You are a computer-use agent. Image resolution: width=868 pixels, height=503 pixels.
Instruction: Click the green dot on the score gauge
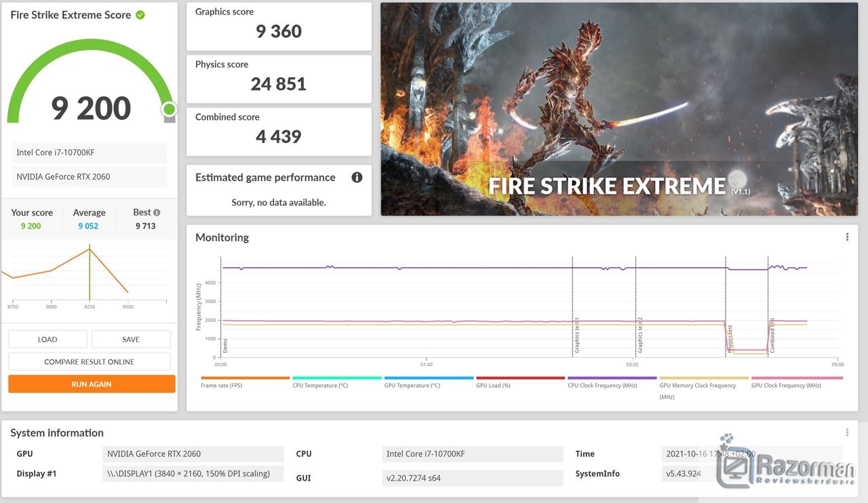click(169, 109)
